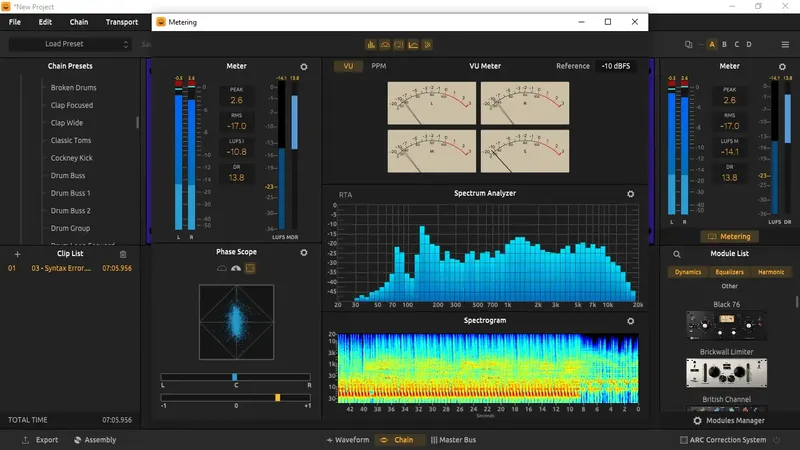Select snapshot A
Viewport: 800px width, 450px height.
[712, 44]
